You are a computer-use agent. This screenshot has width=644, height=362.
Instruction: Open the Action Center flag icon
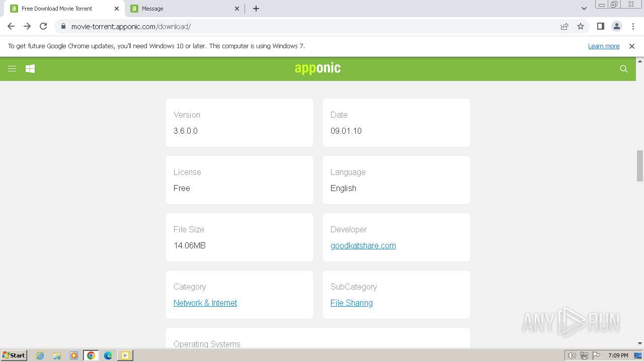point(596,355)
